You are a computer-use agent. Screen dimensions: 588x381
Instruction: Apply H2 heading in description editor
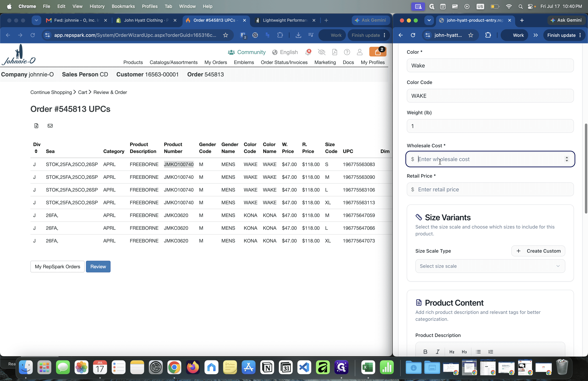452,352
